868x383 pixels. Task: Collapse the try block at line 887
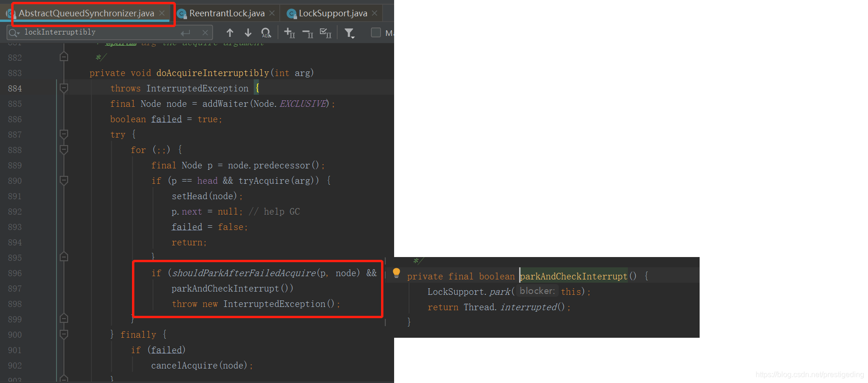click(64, 134)
